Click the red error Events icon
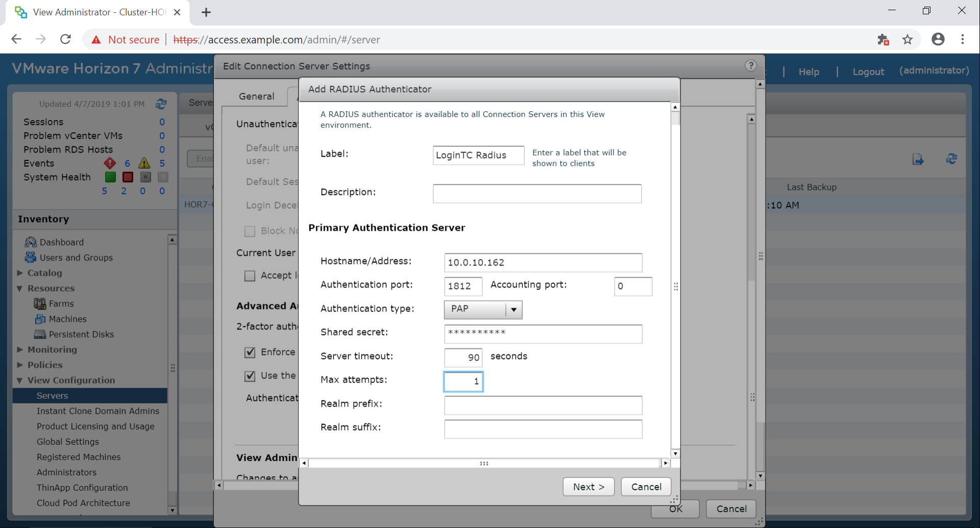Viewport: 980px width, 528px height. pyautogui.click(x=110, y=163)
